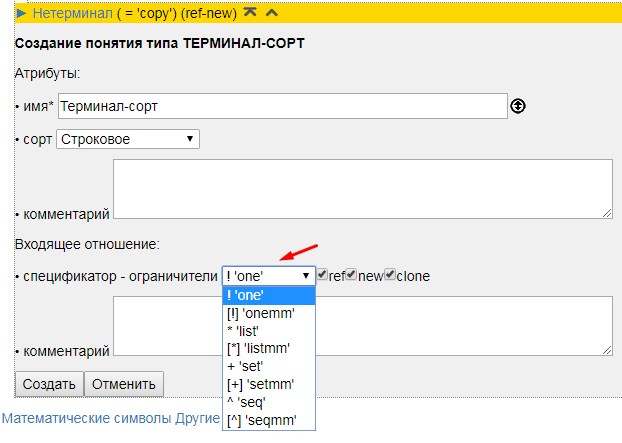Screen dimensions: 622x443
Task: Disable the clone checkbox
Action: coord(390,275)
